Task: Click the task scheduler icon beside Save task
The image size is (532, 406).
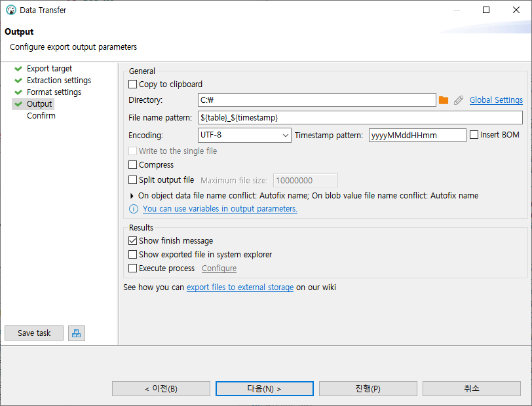Action: coord(77,333)
